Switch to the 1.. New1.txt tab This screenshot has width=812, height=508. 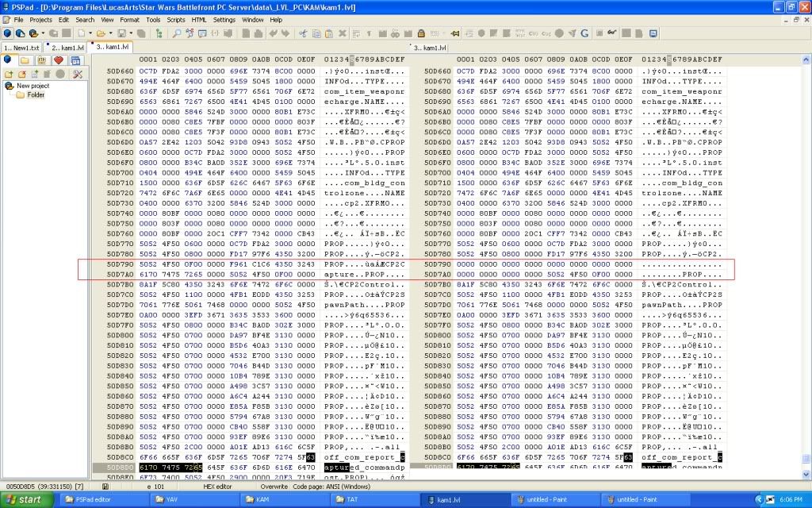click(21, 48)
